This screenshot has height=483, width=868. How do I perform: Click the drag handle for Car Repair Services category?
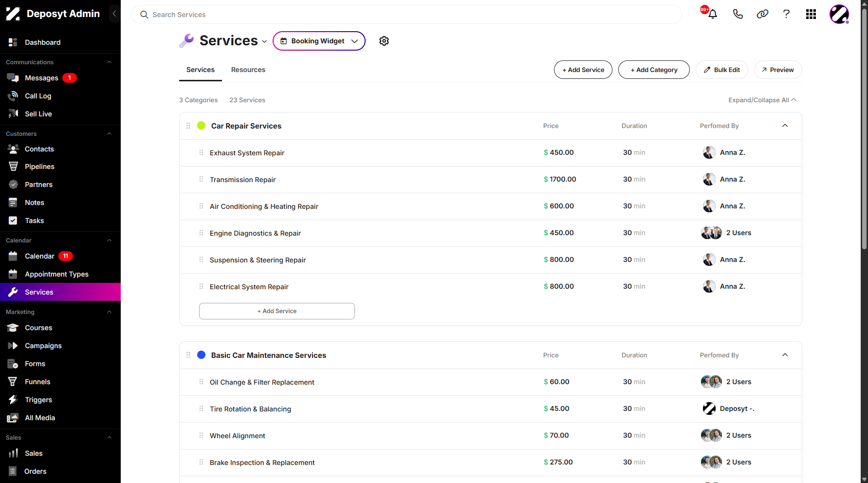pos(188,126)
